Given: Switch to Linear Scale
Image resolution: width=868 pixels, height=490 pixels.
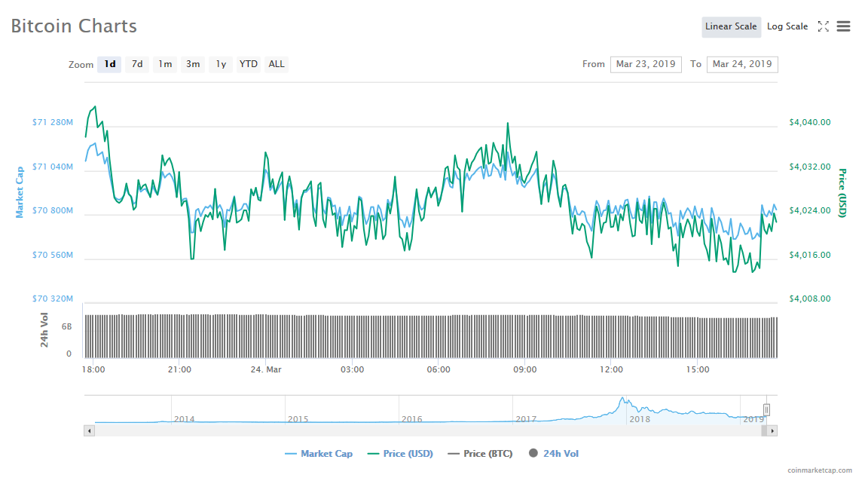Looking at the screenshot, I should 731,26.
